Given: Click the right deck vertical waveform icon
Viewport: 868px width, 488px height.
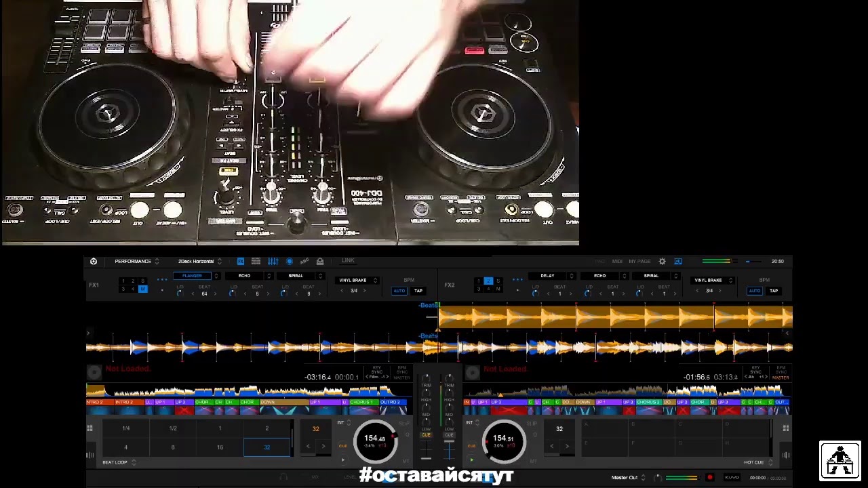Looking at the screenshot, I should (785, 455).
